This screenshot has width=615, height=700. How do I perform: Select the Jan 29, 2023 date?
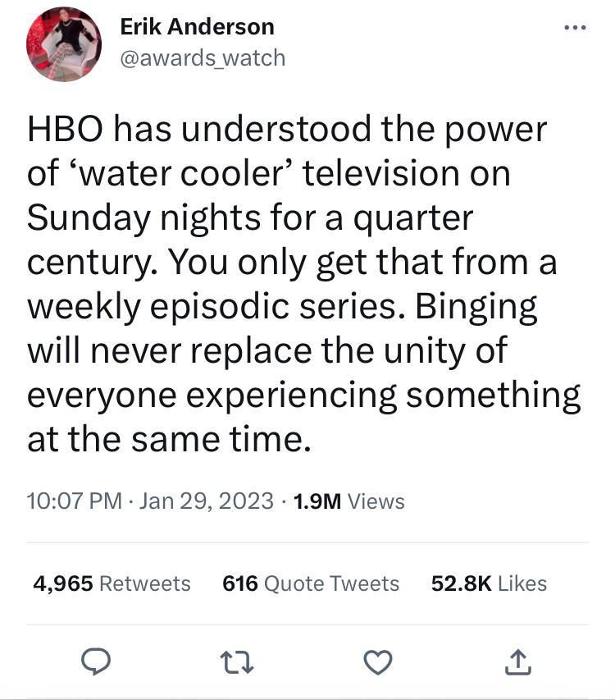(x=207, y=501)
